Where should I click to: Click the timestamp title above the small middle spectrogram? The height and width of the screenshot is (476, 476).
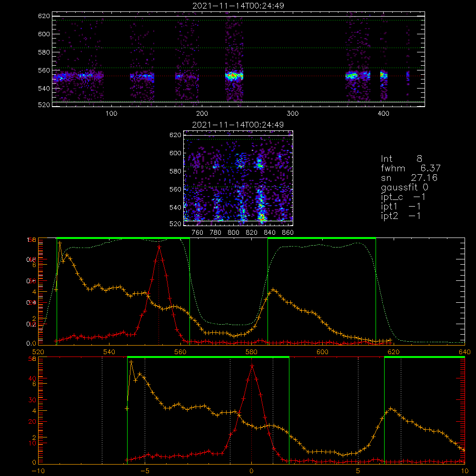point(238,125)
